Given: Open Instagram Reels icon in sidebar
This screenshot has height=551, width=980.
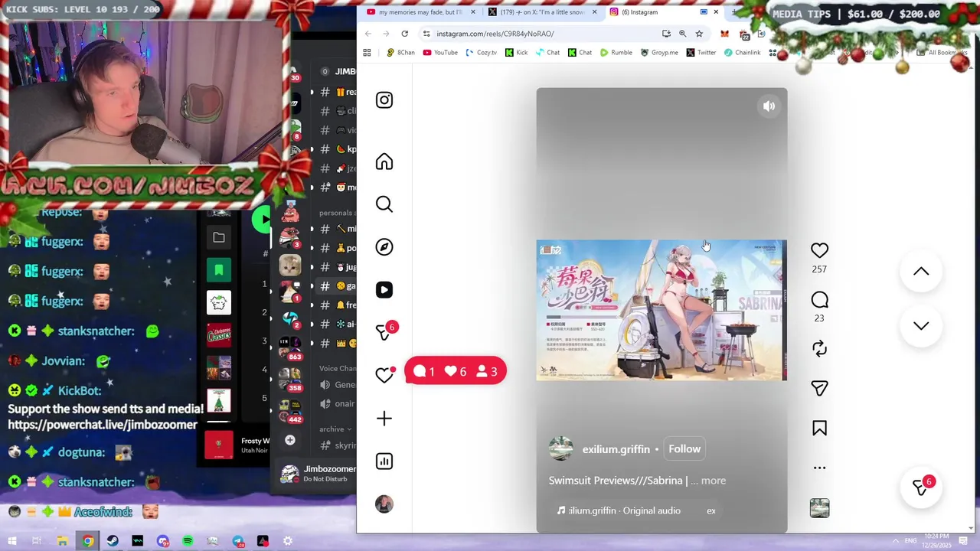Looking at the screenshot, I should click(384, 290).
